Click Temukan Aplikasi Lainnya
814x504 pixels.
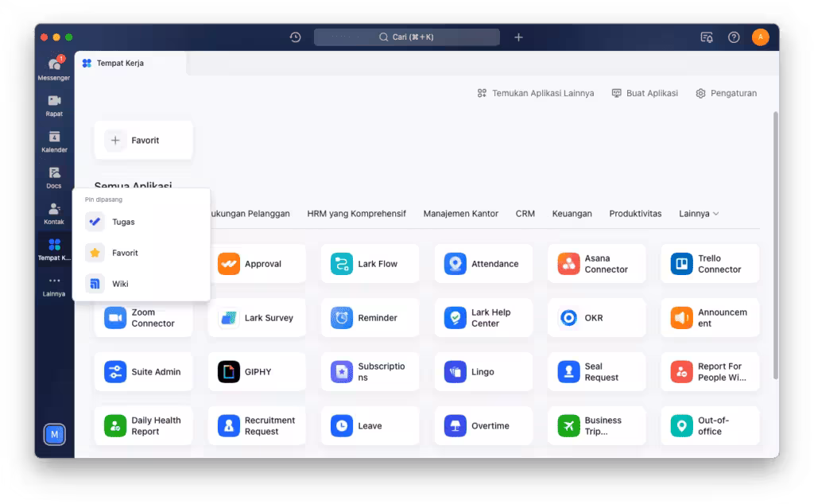535,94
